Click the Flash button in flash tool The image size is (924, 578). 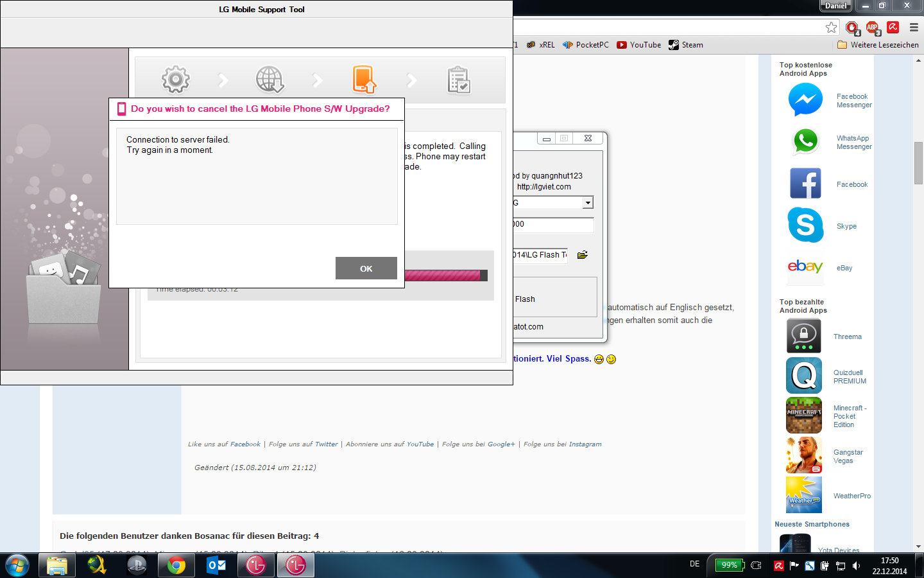[524, 299]
